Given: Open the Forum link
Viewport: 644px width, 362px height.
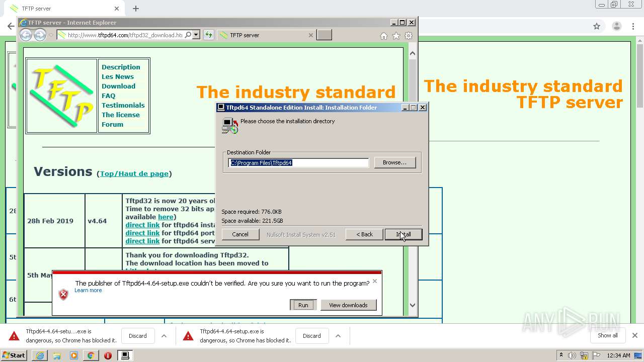Looking at the screenshot, I should 112,124.
